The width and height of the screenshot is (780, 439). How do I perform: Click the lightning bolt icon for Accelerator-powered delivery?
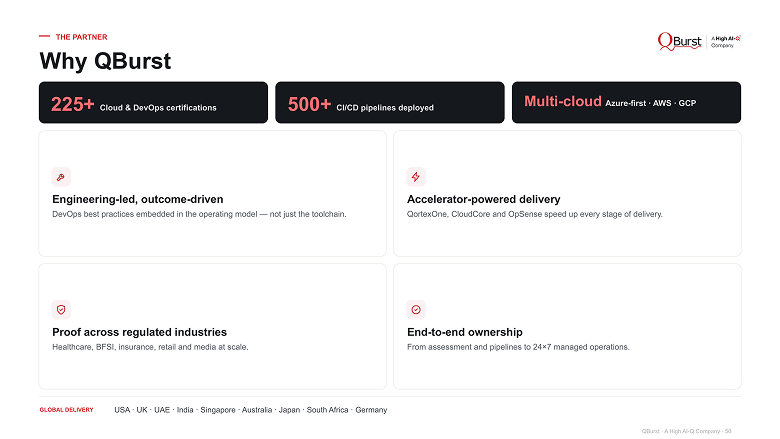415,177
